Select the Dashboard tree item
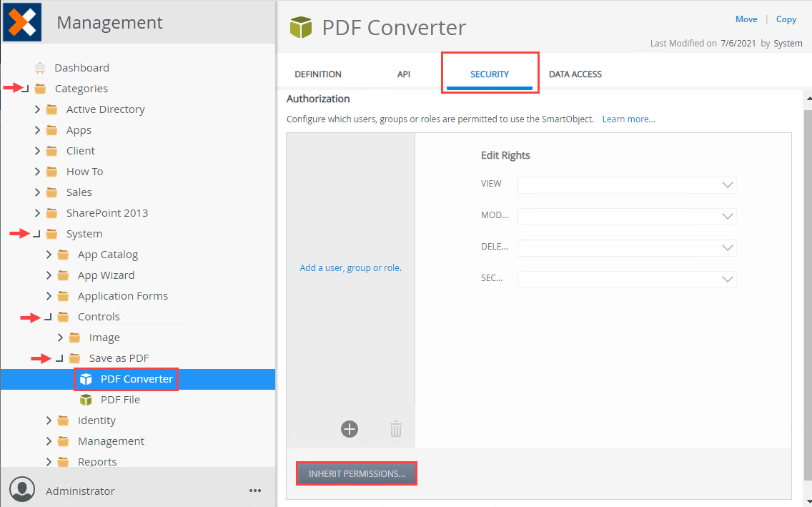Image resolution: width=812 pixels, height=507 pixels. click(81, 68)
